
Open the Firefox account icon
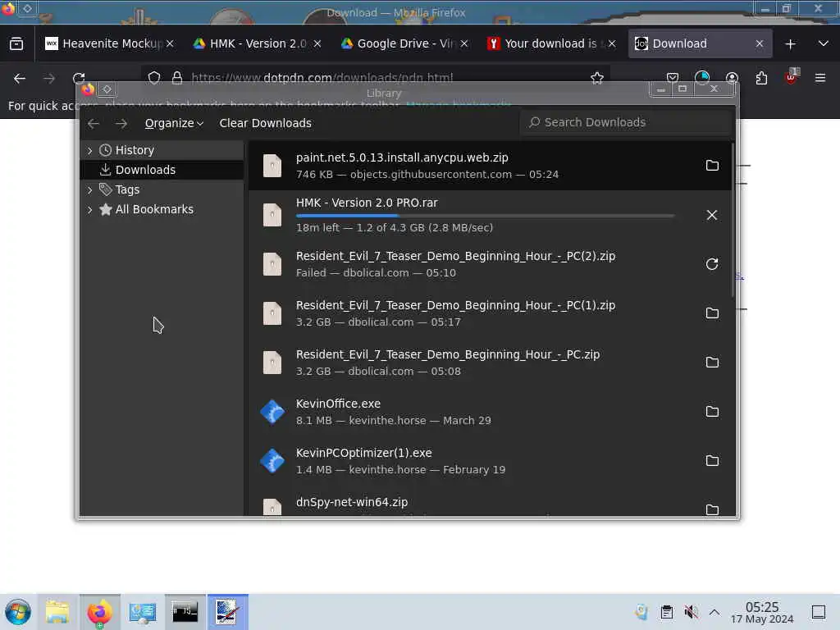click(732, 78)
